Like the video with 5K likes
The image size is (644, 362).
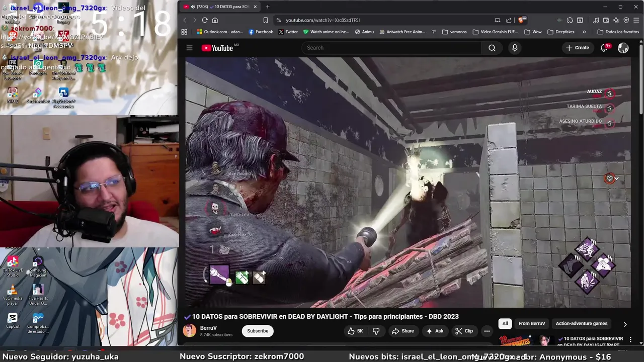click(355, 331)
